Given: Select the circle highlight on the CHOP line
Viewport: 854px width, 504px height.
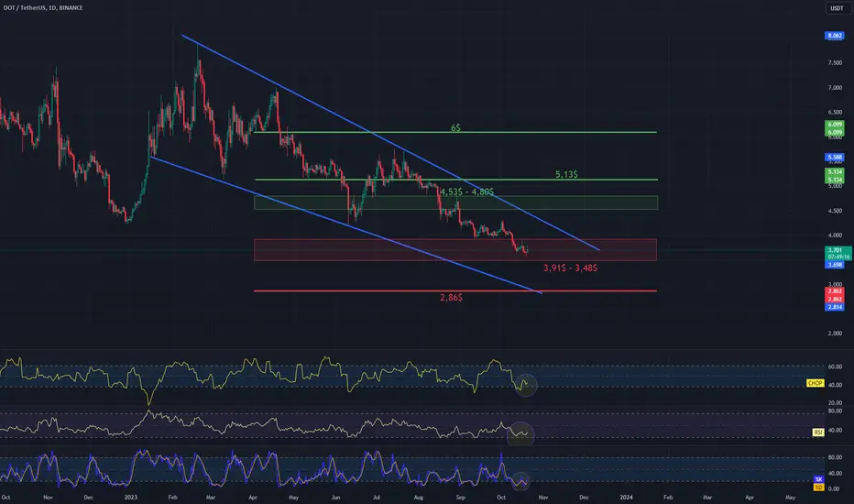Looking at the screenshot, I should point(526,385).
